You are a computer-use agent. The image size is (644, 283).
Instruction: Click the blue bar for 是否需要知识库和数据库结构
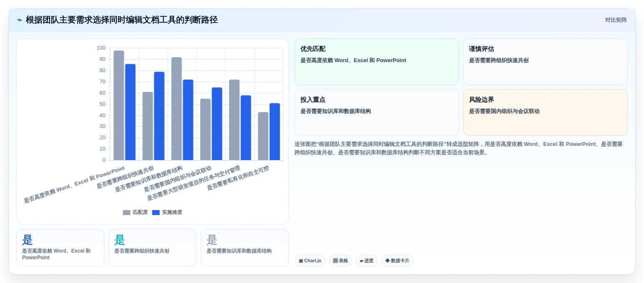tap(188, 120)
